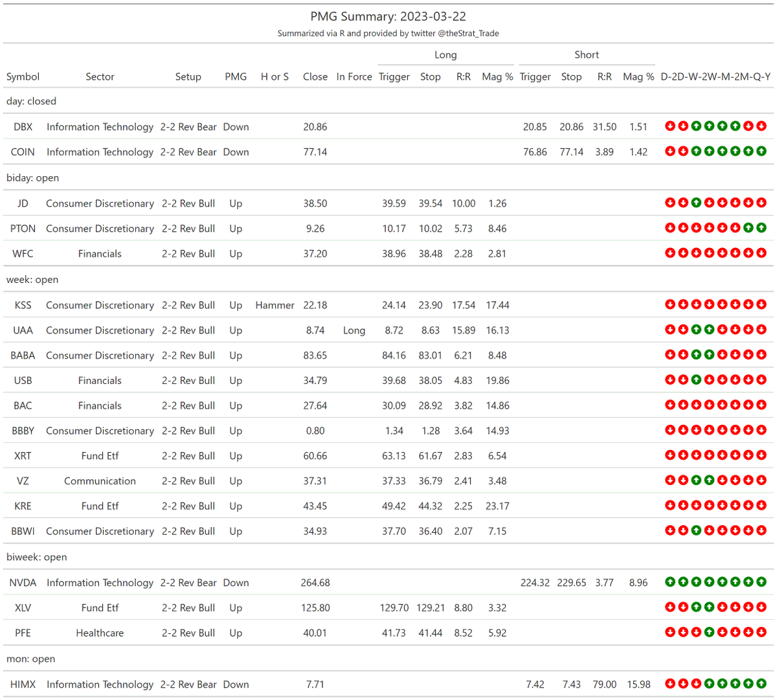Image resolution: width=777 pixels, height=700 pixels.
Task: Click the weekly (W) green arrow in XLV row
Action: [x=696, y=607]
